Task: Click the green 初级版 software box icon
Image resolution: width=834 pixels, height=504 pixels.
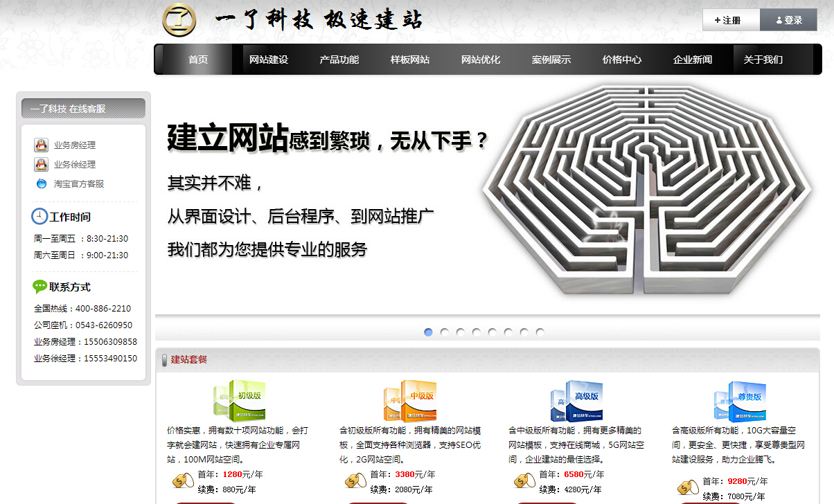Action: tap(240, 401)
